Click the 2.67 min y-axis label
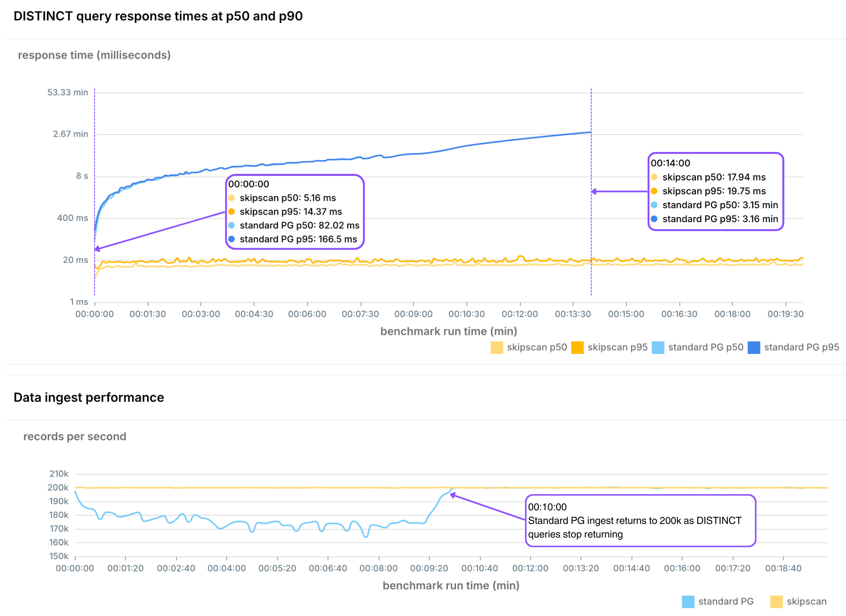The image size is (846, 616). (70, 134)
